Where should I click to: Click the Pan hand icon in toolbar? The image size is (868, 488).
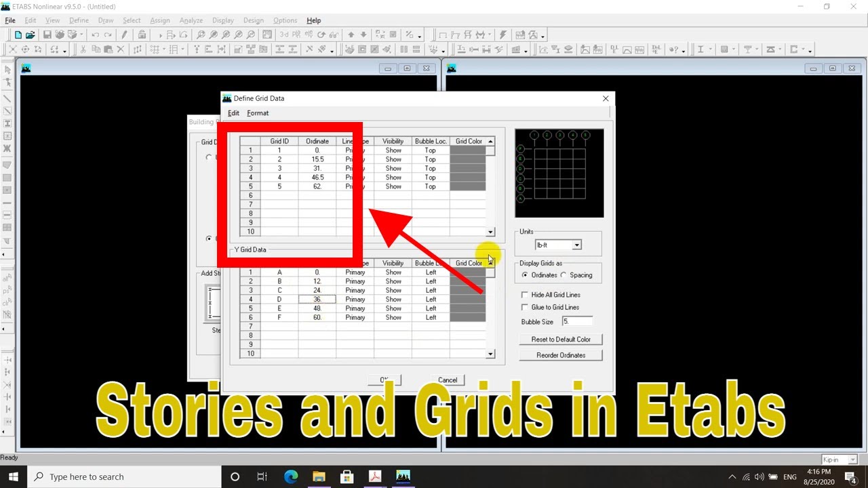click(x=268, y=35)
